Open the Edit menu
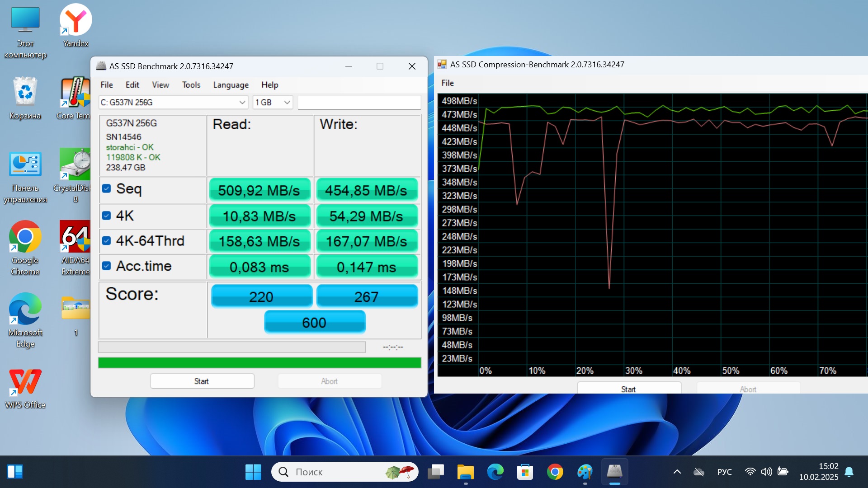The height and width of the screenshot is (488, 868). pyautogui.click(x=132, y=85)
